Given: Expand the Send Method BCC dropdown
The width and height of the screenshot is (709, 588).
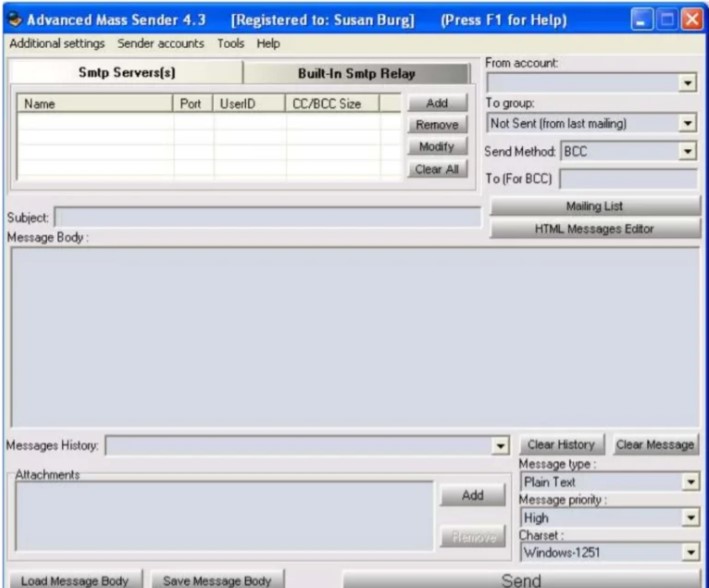Looking at the screenshot, I should click(x=687, y=152).
